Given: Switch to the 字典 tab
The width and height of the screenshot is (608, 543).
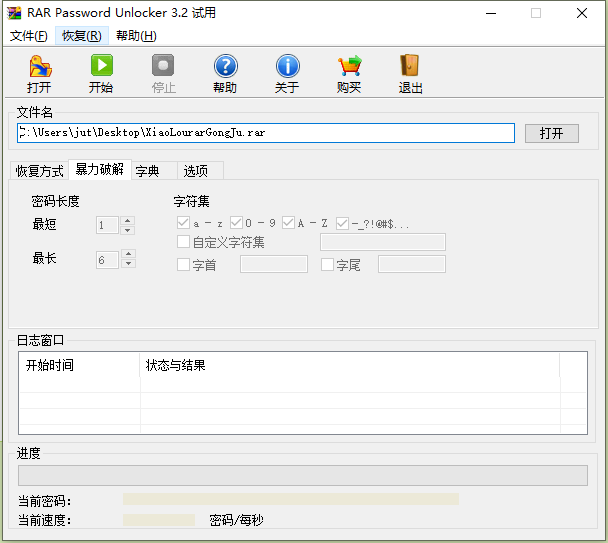Looking at the screenshot, I should [x=154, y=171].
